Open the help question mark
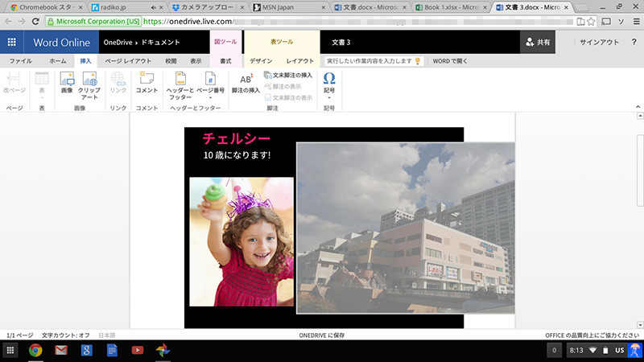The width and height of the screenshot is (644, 362). [x=634, y=42]
